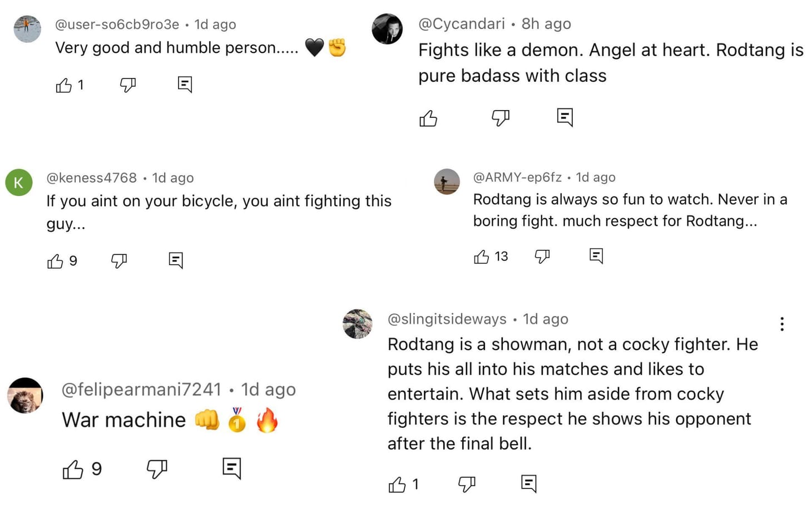The image size is (812, 508).
Task: Open the options menu on @slingitsideways' comment
Action: pos(782,323)
